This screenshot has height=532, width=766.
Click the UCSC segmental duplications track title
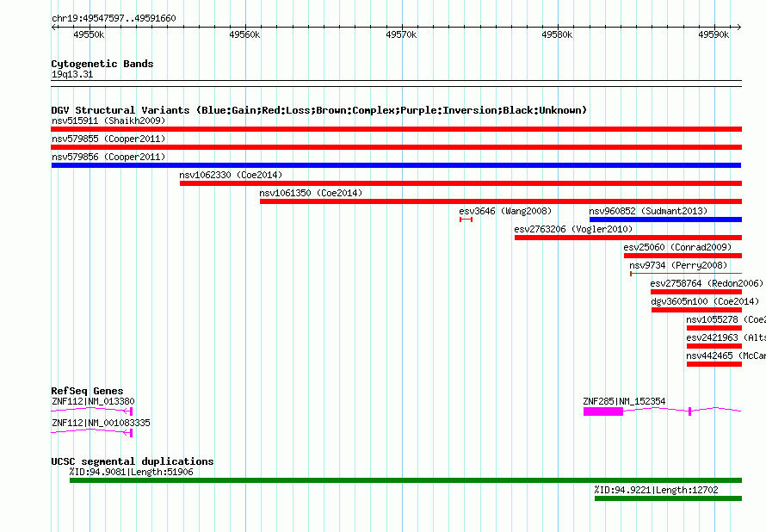pyautogui.click(x=133, y=461)
